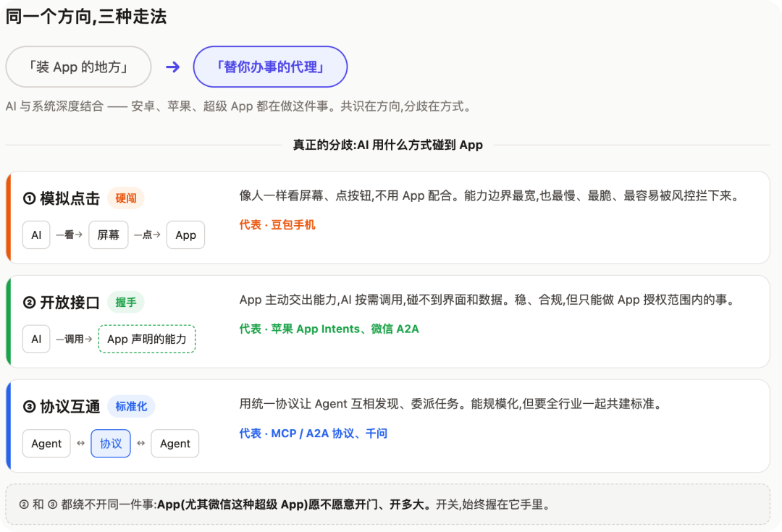Screen dimensions: 782x532
Task: Click the orange 硬闯 badge
Action: coord(126,198)
